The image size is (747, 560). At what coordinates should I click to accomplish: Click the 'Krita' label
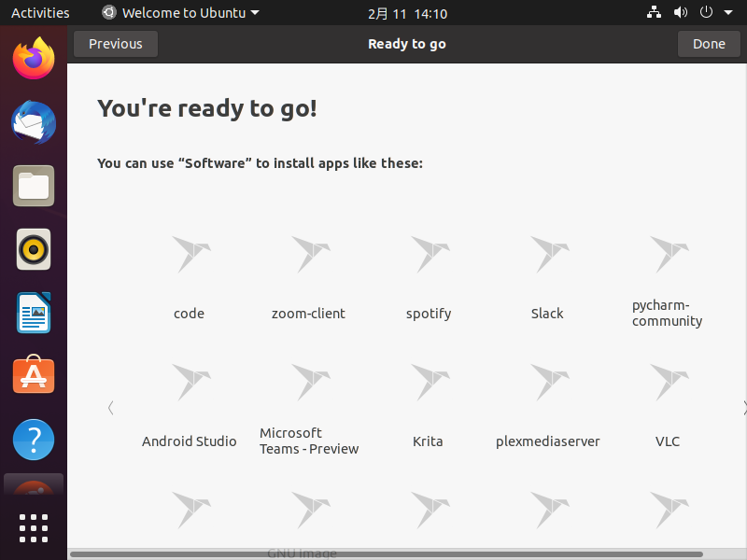pyautogui.click(x=428, y=441)
